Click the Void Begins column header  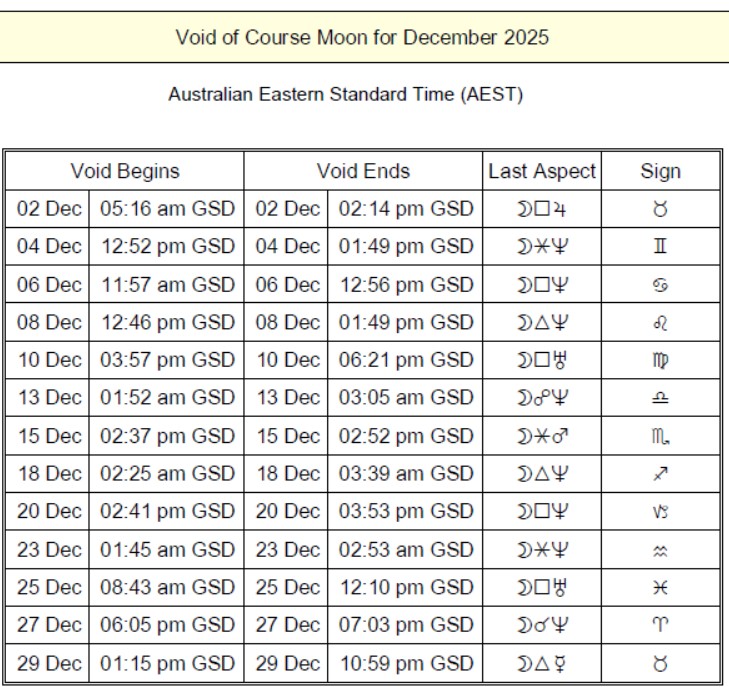click(x=125, y=171)
